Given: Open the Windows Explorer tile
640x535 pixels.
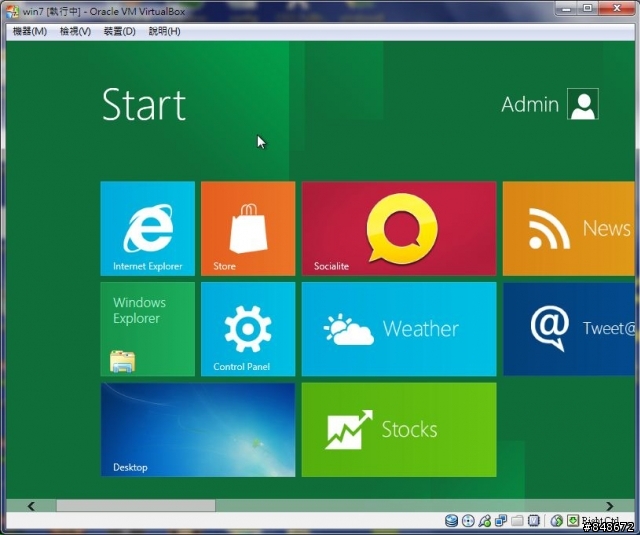Looking at the screenshot, I should (147, 329).
